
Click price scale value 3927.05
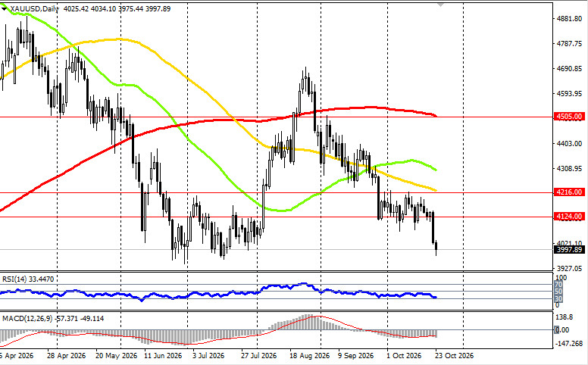[x=570, y=269]
